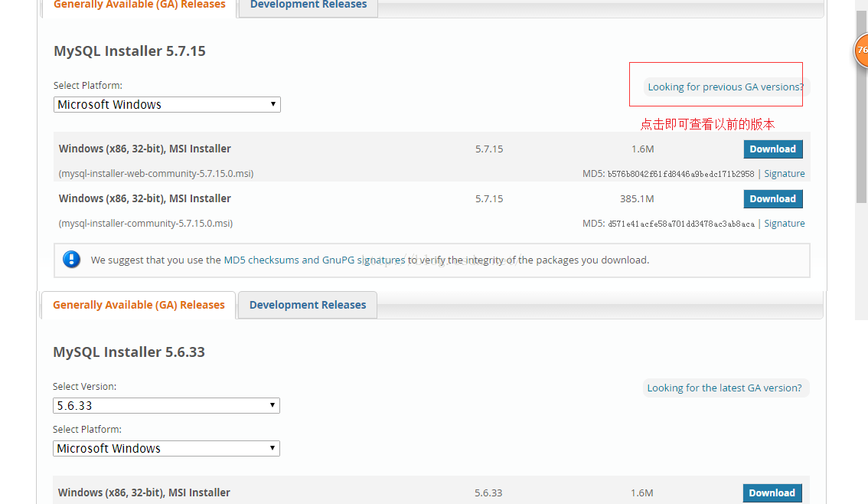Select lower Generally Available (GA) Releases tab
This screenshot has height=504, width=868.
pyautogui.click(x=139, y=305)
